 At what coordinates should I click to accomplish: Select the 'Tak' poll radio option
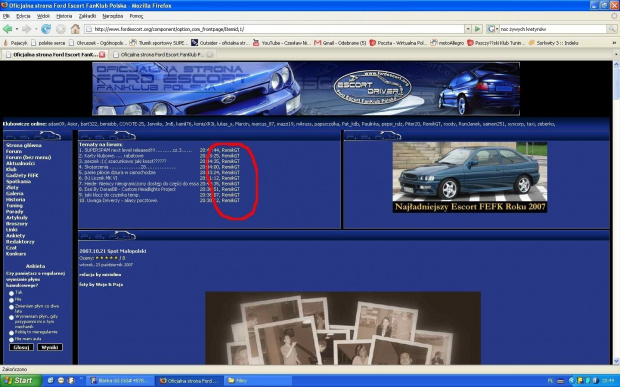pyautogui.click(x=11, y=293)
